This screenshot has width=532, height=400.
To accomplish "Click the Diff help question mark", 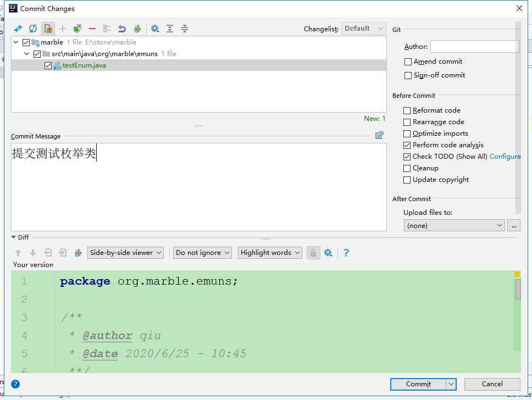I will pyautogui.click(x=346, y=253).
